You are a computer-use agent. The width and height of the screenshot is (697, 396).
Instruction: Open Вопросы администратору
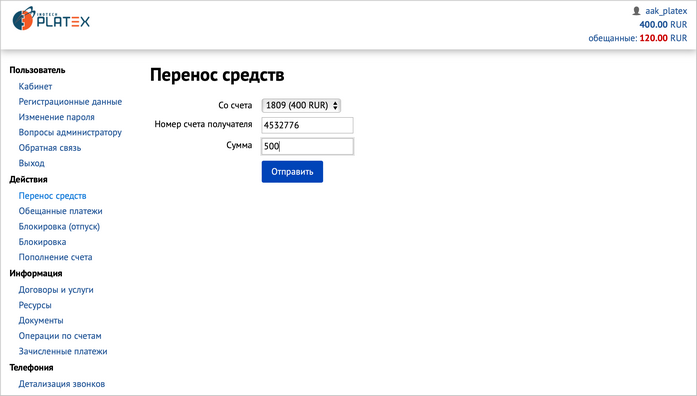pos(70,132)
